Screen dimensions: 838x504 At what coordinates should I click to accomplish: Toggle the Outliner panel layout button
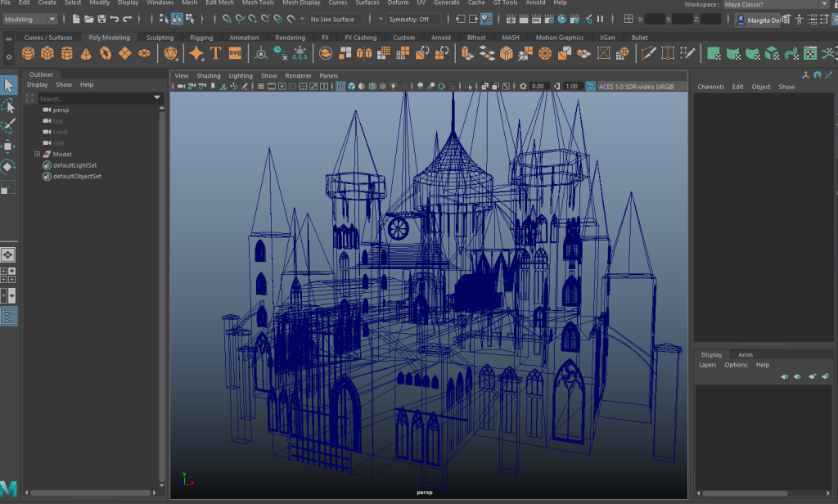(8, 317)
